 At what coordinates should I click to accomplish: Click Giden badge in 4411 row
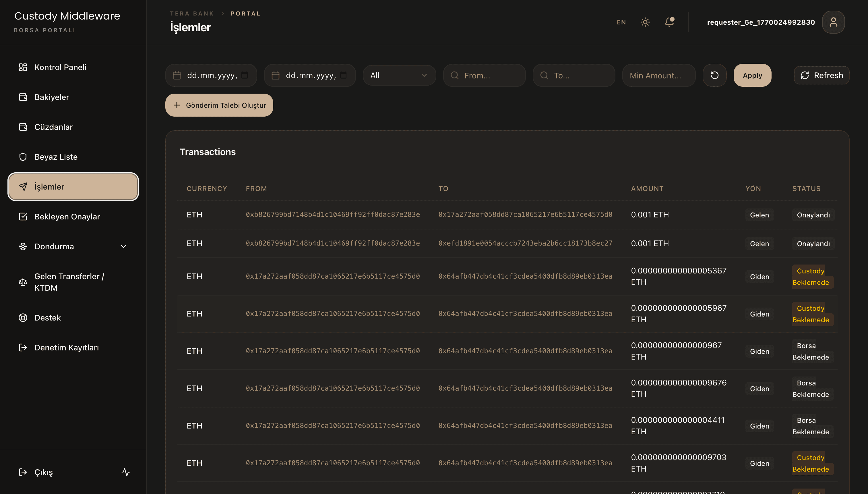[x=759, y=426]
